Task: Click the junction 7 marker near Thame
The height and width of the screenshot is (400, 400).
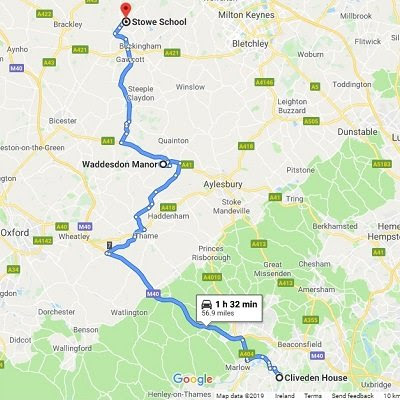Action: tap(109, 246)
